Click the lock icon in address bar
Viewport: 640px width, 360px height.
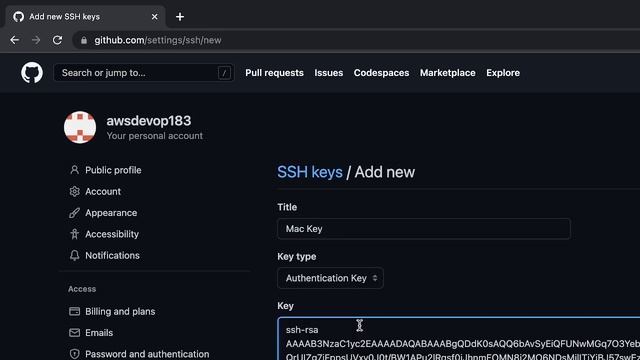[x=84, y=40]
